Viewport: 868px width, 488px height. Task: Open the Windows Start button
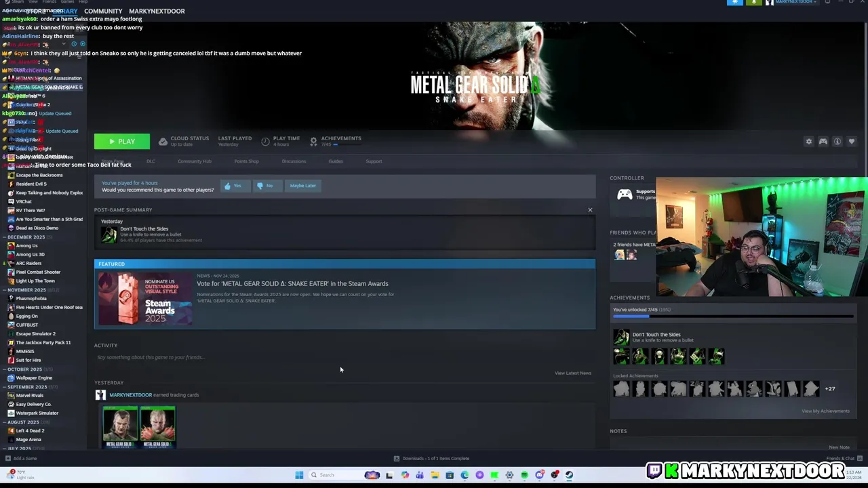click(299, 475)
